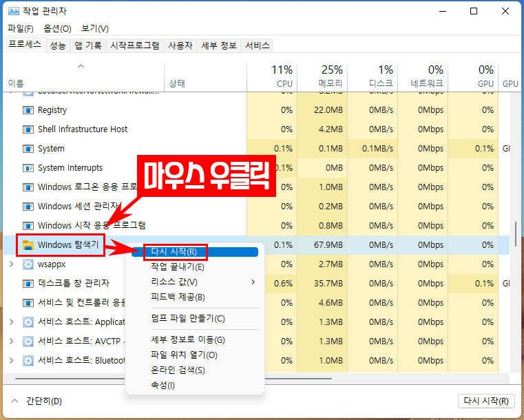Choose 속성(I) in context menu
This screenshot has height=420, width=524.
point(195,386)
